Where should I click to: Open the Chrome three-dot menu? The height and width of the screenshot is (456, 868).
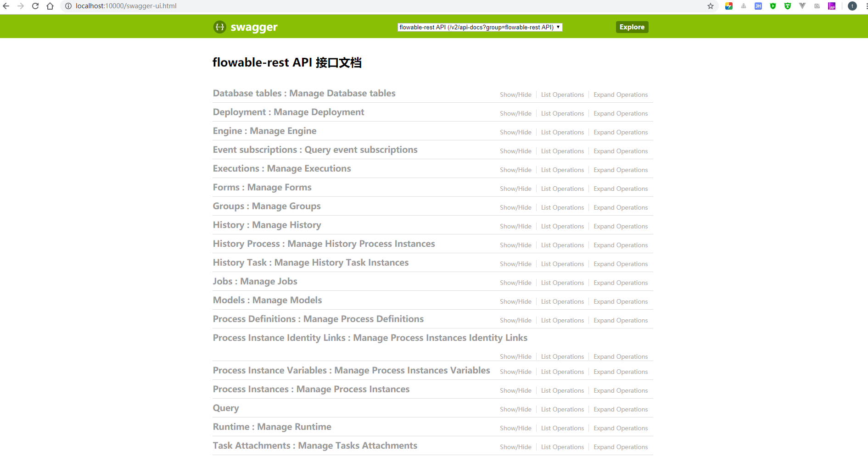(866, 6)
